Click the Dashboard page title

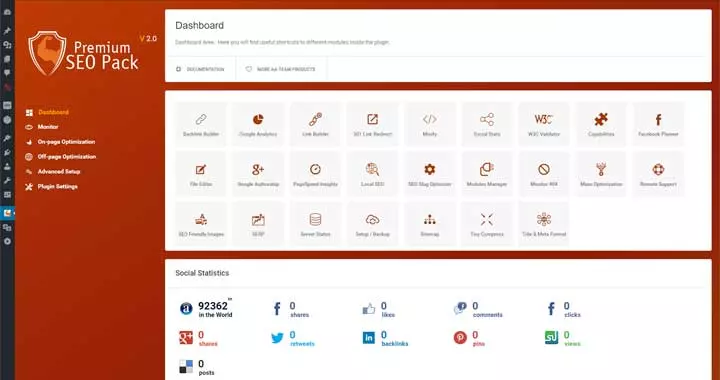[200, 25]
